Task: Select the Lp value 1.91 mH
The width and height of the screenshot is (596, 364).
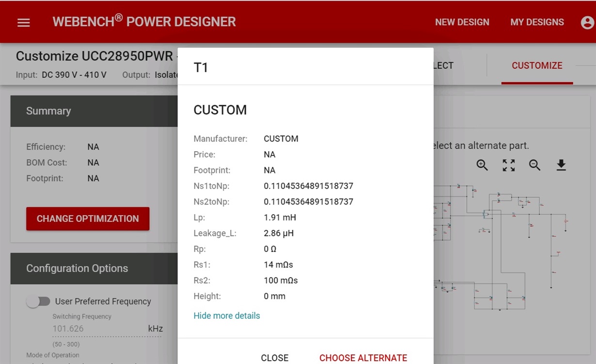Action: pyautogui.click(x=280, y=218)
